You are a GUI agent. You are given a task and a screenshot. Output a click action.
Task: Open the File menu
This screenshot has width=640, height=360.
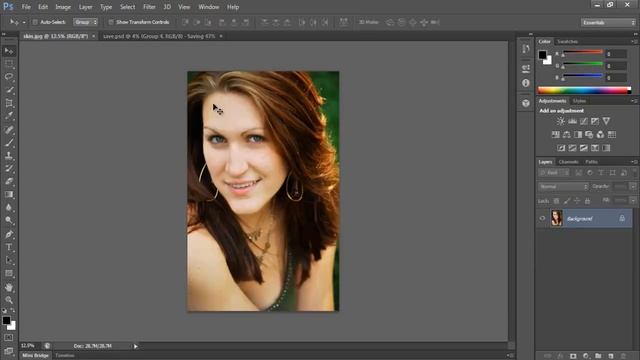[x=26, y=7]
